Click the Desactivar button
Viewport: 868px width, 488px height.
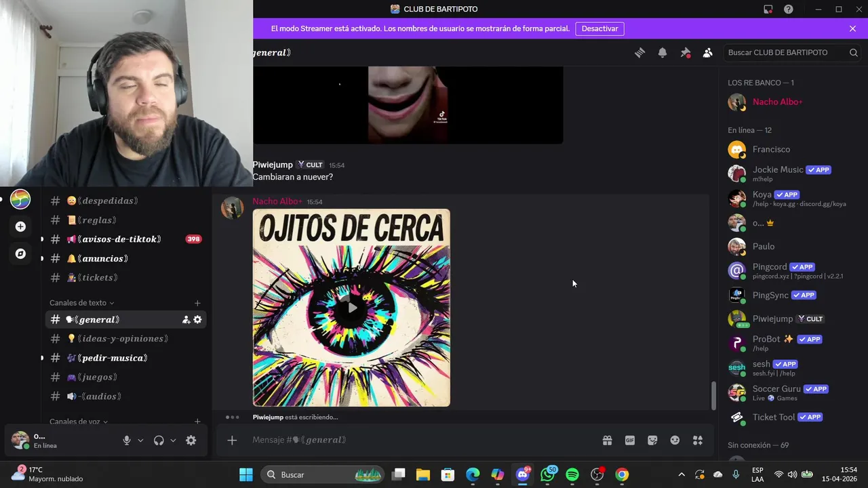(600, 28)
